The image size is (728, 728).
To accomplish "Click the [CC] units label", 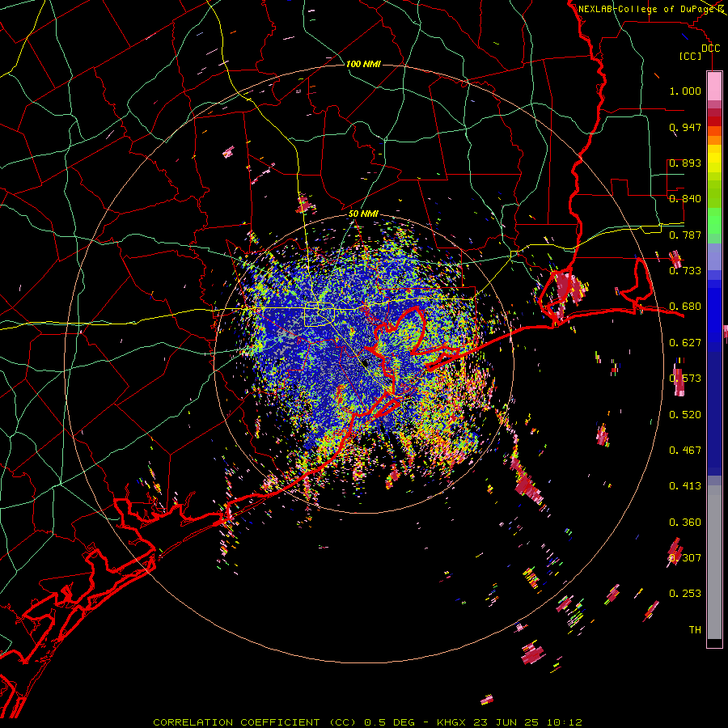I will click(690, 56).
